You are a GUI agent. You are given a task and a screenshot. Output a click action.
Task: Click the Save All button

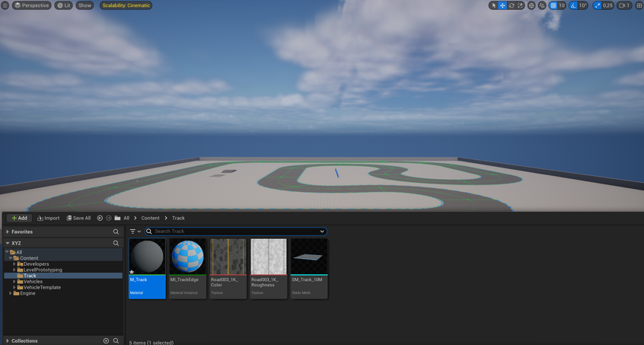pyautogui.click(x=78, y=218)
